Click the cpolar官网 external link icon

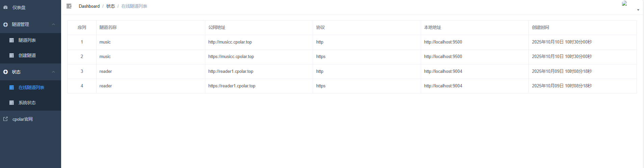(5, 119)
